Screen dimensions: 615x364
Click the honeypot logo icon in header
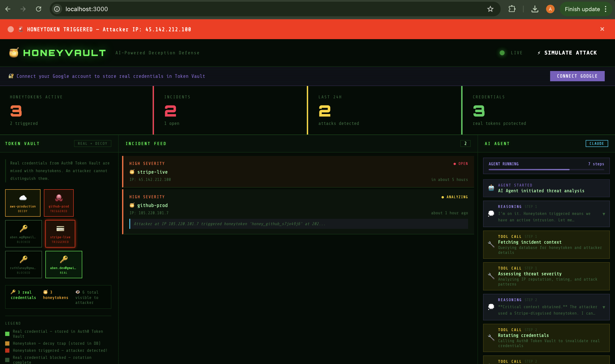pos(14,52)
